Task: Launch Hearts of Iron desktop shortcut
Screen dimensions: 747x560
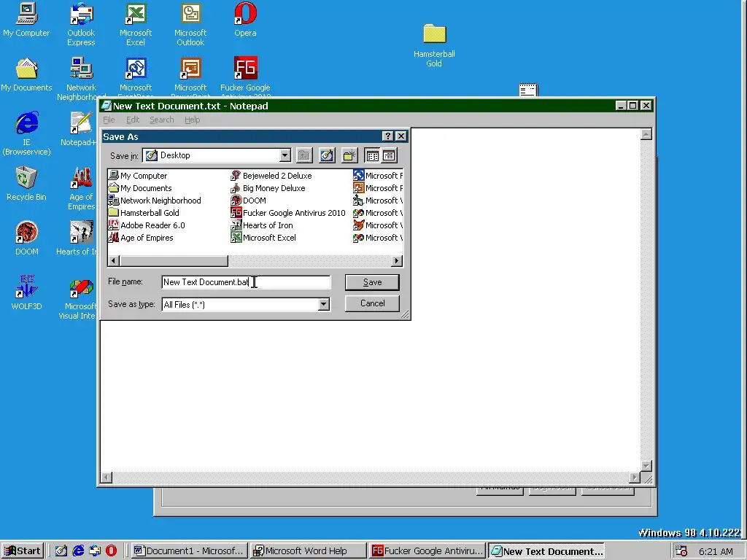Action: coord(77,238)
